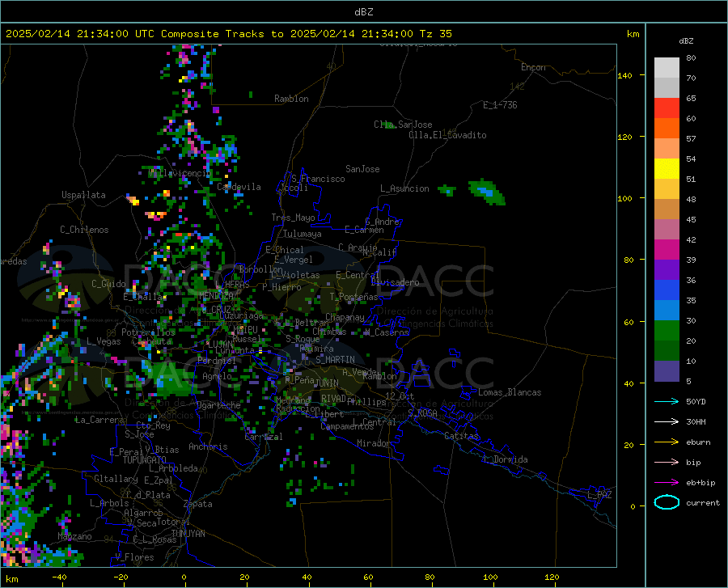Pick the magenta 39–42 dBZ swatch
The height and width of the screenshot is (588, 728).
coord(667,250)
